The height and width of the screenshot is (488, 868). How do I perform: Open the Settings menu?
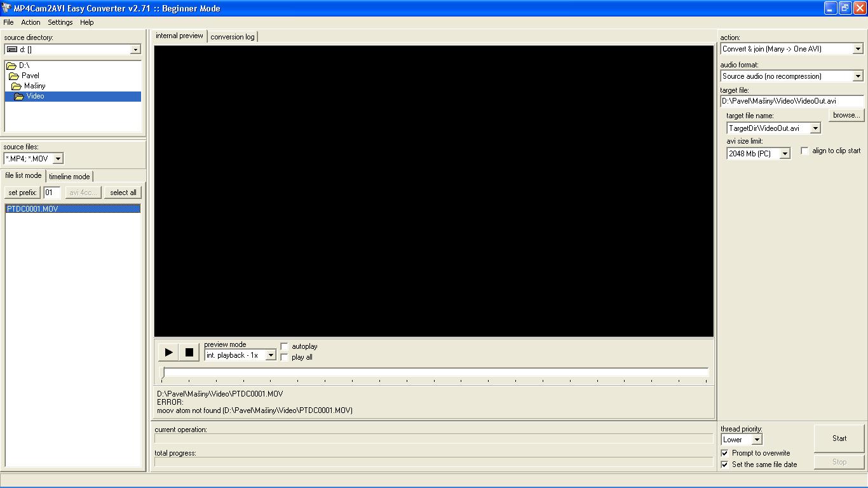point(60,22)
